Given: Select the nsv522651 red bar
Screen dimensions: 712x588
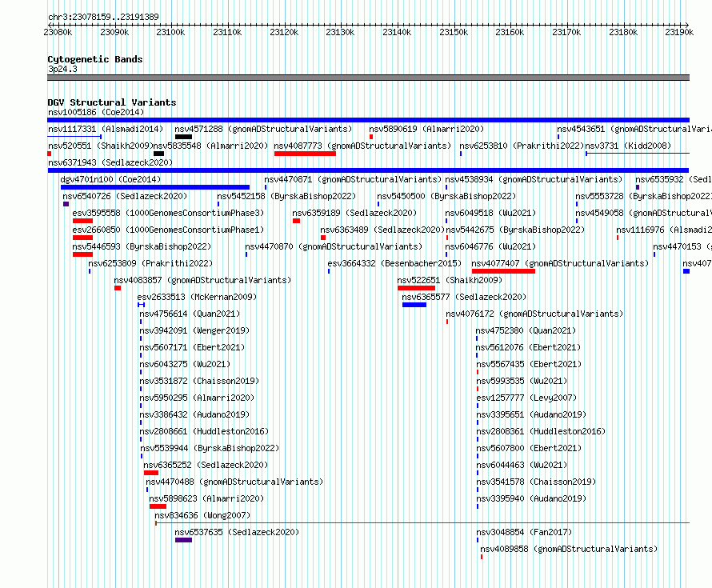Looking at the screenshot, I should (x=416, y=288).
